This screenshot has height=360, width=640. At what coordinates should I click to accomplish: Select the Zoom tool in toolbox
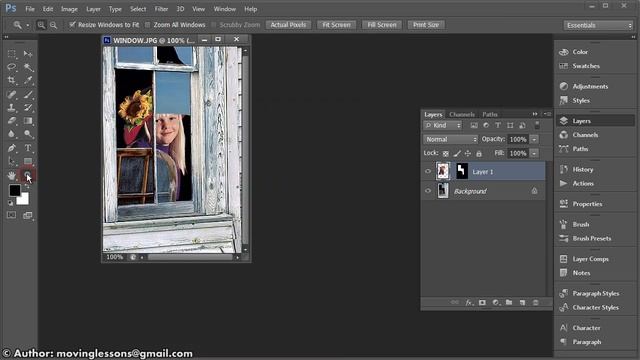(x=28, y=176)
